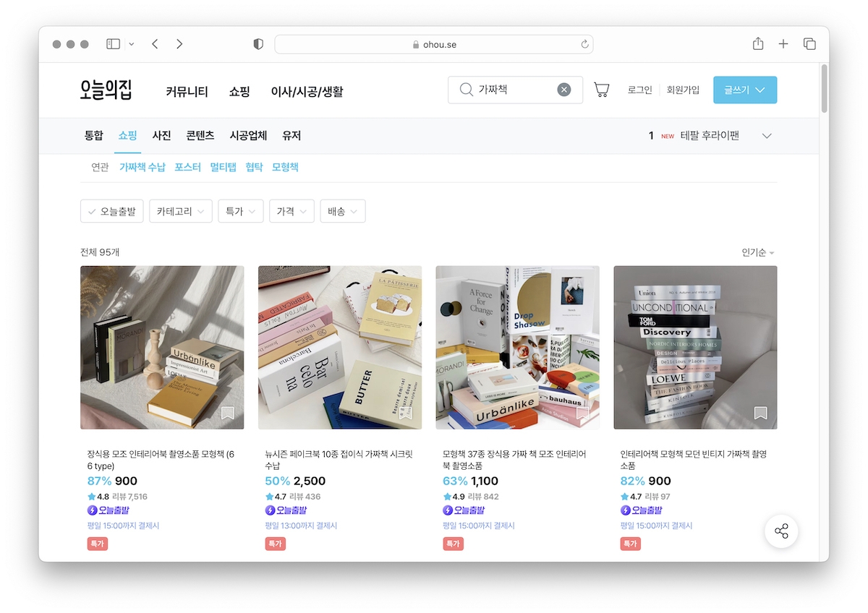Open the 가격 filter dropdown
Screen dimensions: 868x613
[292, 211]
